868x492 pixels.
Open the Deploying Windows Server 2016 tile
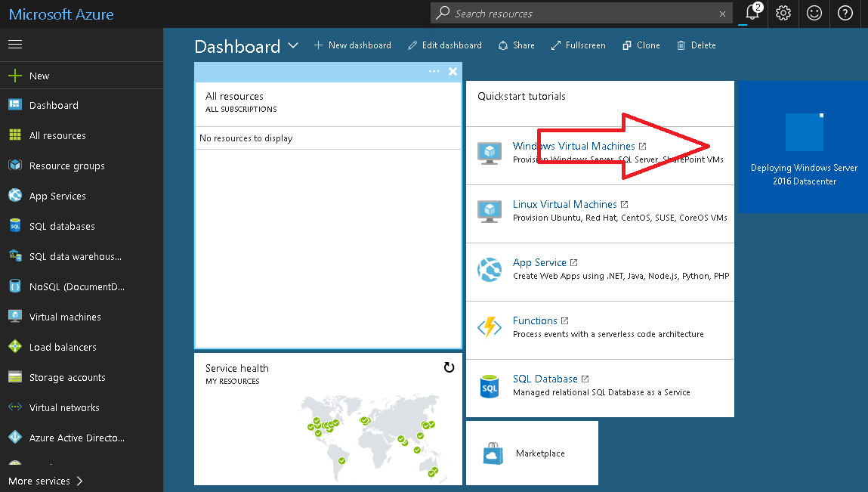tap(804, 147)
